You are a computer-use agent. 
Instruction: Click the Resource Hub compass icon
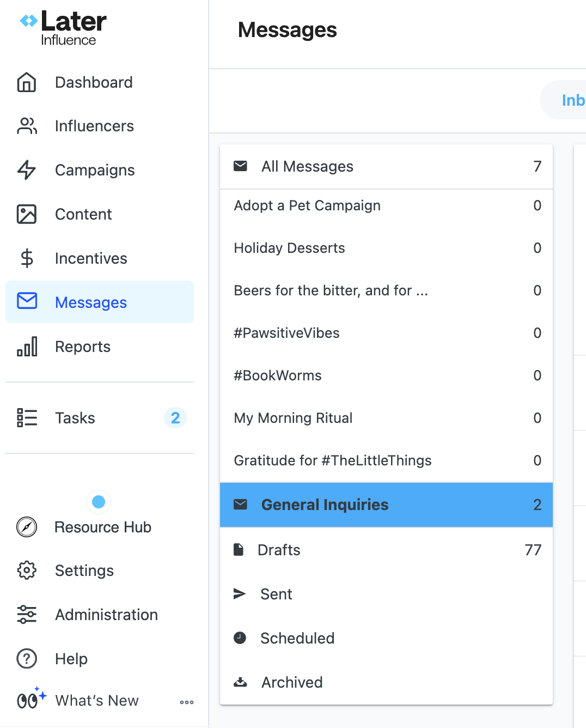tap(26, 527)
